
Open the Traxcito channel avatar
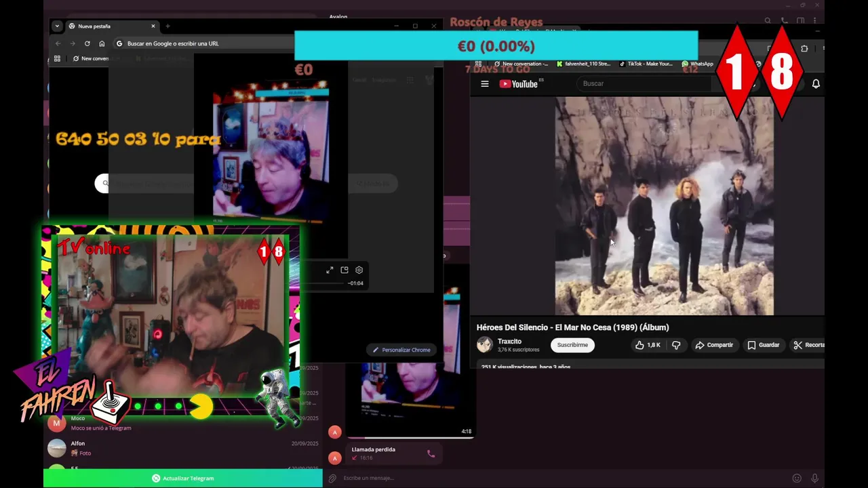[485, 345]
